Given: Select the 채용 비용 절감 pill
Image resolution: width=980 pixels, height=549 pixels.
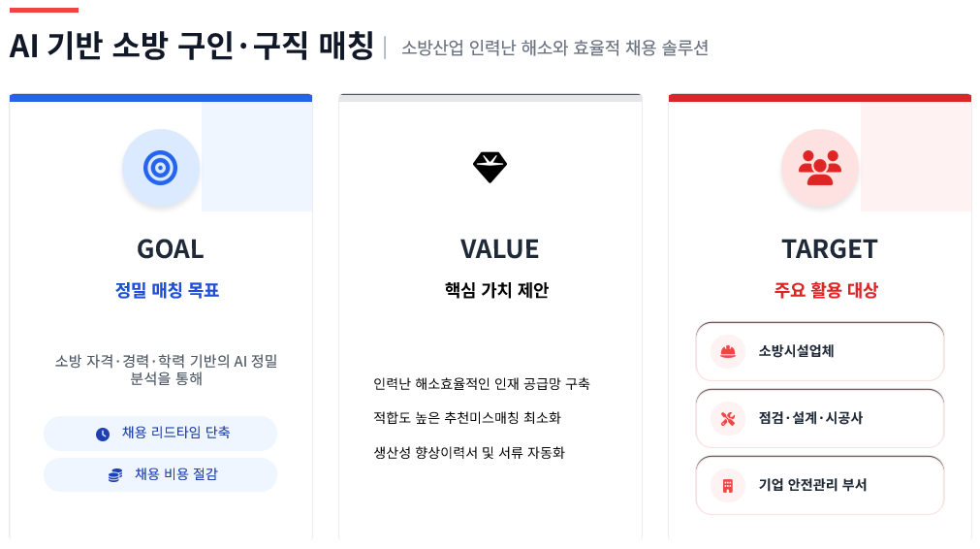Looking at the screenshot, I should coord(161,475).
